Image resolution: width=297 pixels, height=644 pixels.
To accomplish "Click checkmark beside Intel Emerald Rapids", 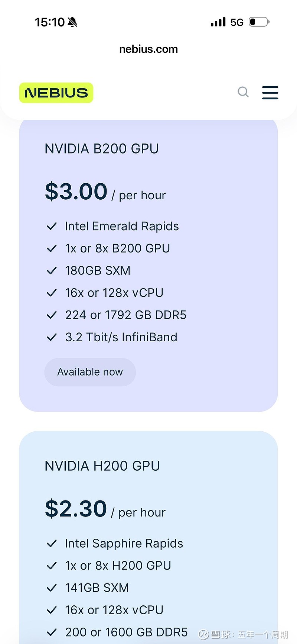I will tap(52, 226).
